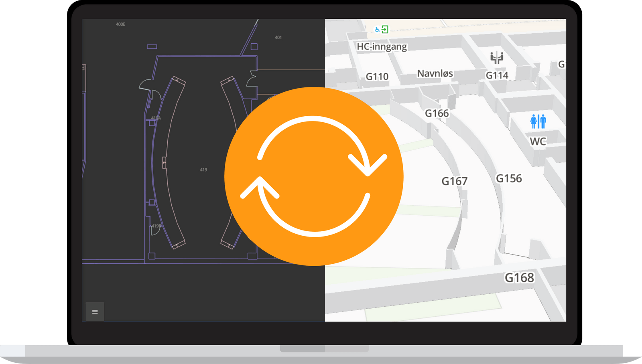Open details for room G114
Viewport: 642px width, 364px height.
pyautogui.click(x=498, y=75)
